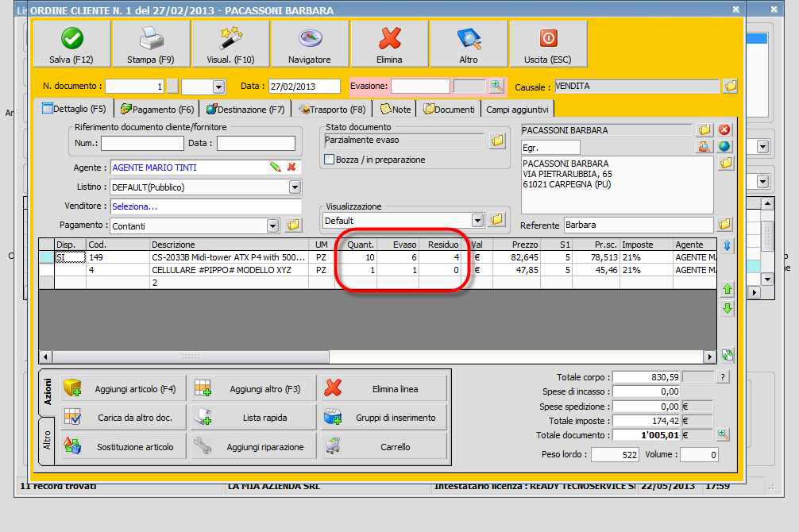
Task: Open the Trasporto (F8) tab
Action: click(332, 110)
